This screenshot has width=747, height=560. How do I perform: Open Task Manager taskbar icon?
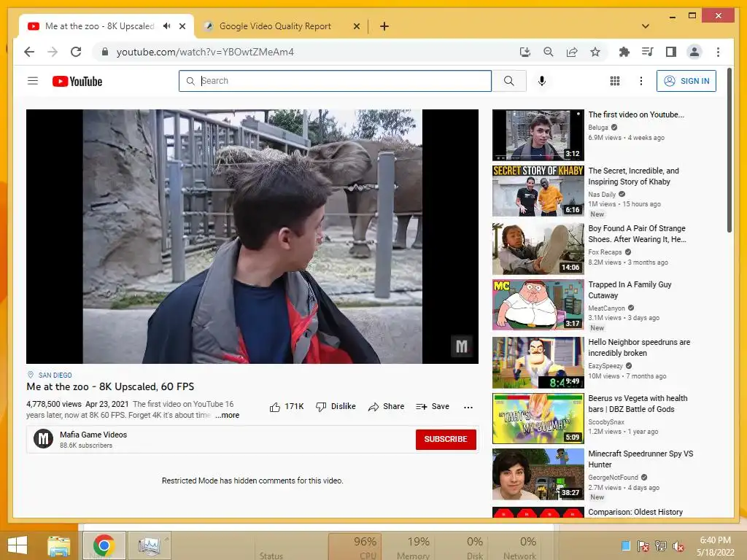point(149,545)
